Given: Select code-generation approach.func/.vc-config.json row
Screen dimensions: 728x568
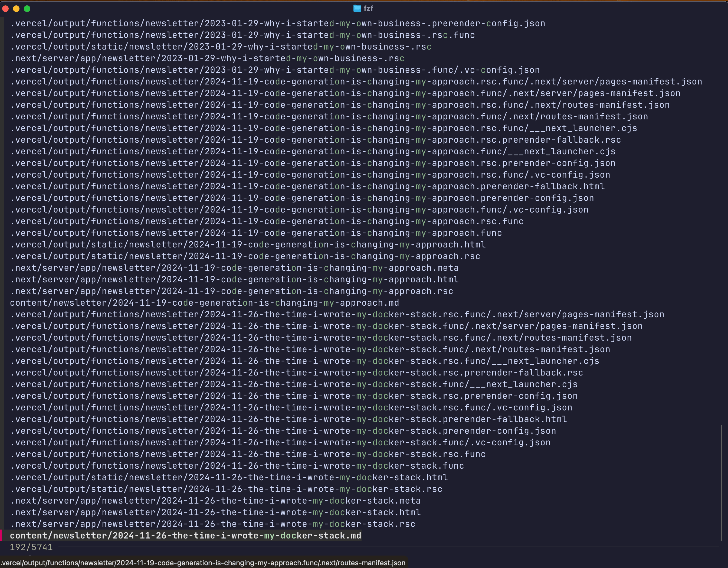Looking at the screenshot, I should pyautogui.click(x=299, y=210).
